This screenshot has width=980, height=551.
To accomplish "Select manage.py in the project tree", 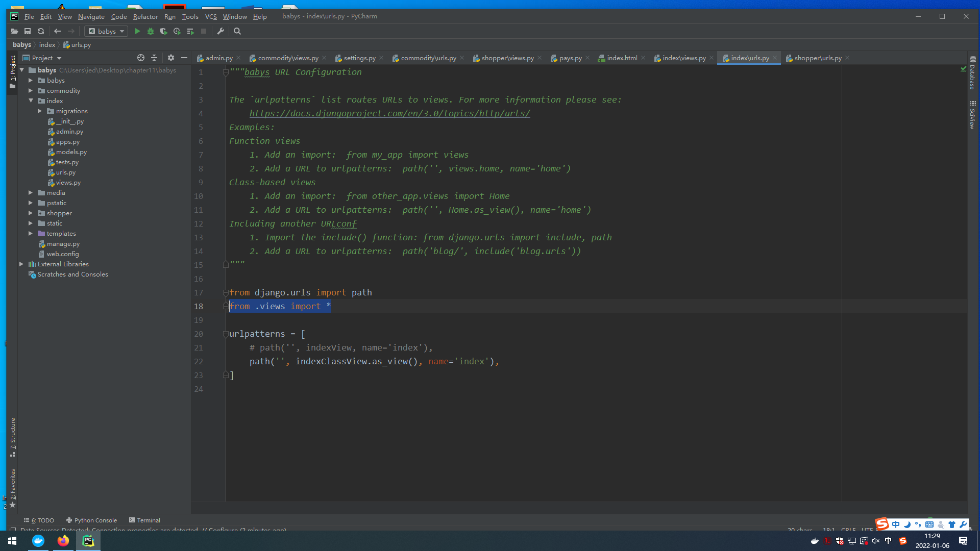I will click(63, 243).
